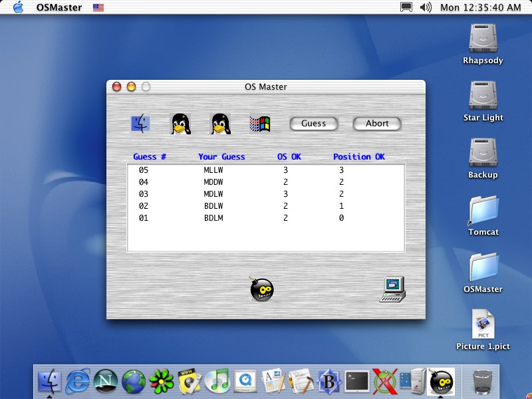532x399 pixels.
Task: Click the Your Guess column header
Action: [x=221, y=157]
